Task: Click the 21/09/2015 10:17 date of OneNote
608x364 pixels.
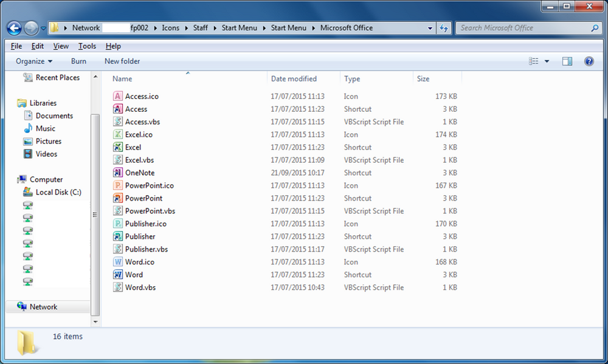Action: (297, 173)
